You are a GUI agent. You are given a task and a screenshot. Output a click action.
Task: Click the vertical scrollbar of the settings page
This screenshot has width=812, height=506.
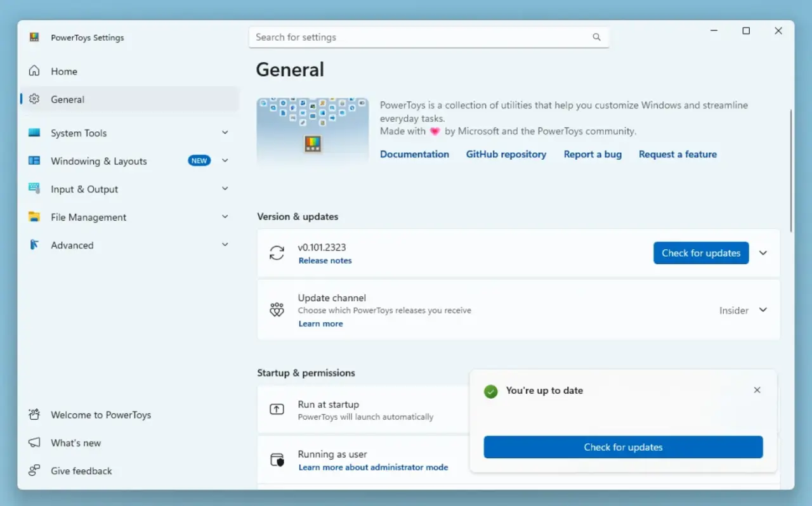(x=791, y=171)
